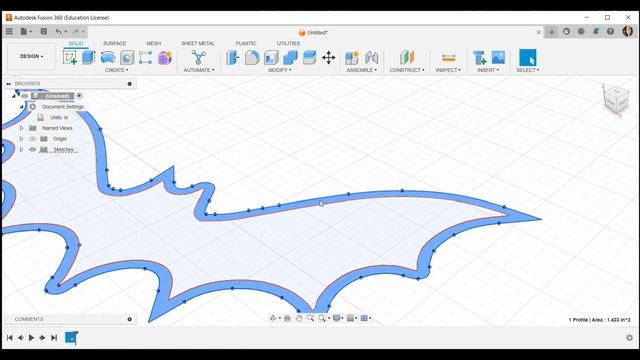Switch to the Utilities tab
This screenshot has height=360, width=640.
pos(288,43)
